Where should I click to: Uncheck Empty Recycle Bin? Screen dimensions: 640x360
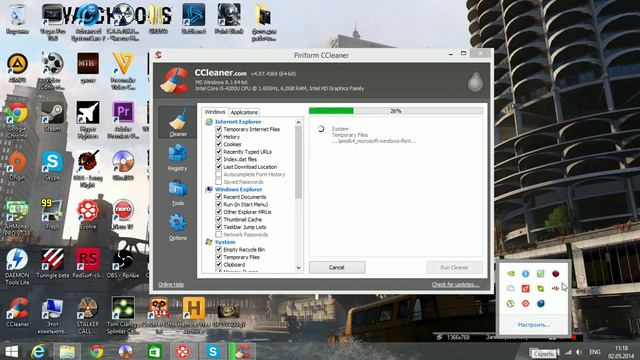tap(219, 249)
